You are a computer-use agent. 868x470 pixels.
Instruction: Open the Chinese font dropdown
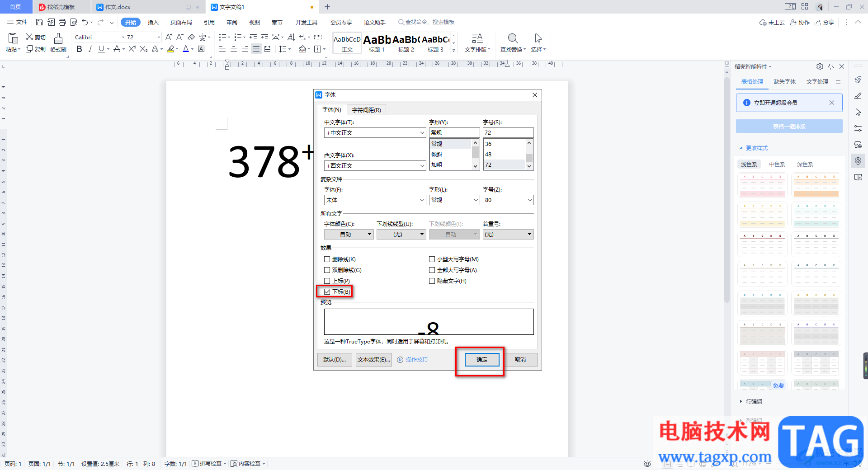point(422,133)
